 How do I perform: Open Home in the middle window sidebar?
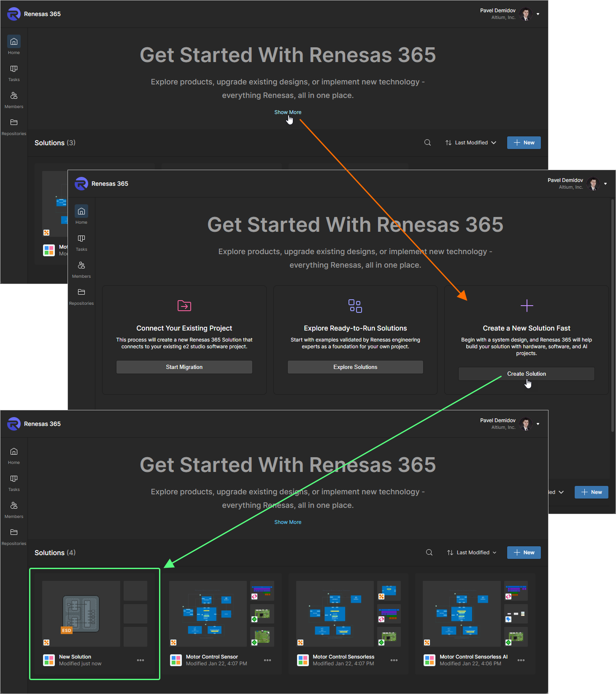pyautogui.click(x=81, y=215)
